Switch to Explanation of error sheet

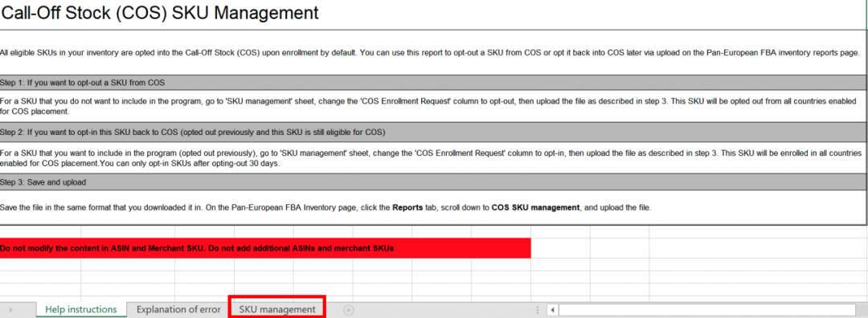[x=178, y=309]
